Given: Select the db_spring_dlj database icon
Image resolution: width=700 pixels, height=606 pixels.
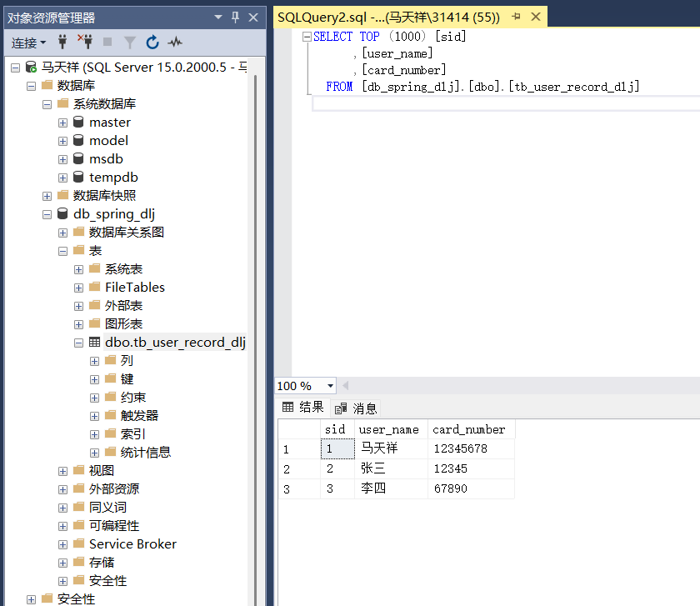Looking at the screenshot, I should [x=62, y=213].
